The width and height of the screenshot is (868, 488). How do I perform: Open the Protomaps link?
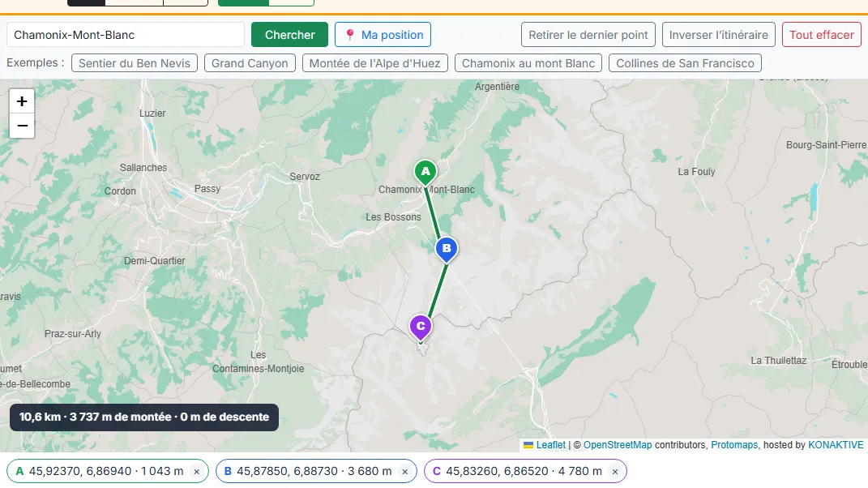[734, 445]
